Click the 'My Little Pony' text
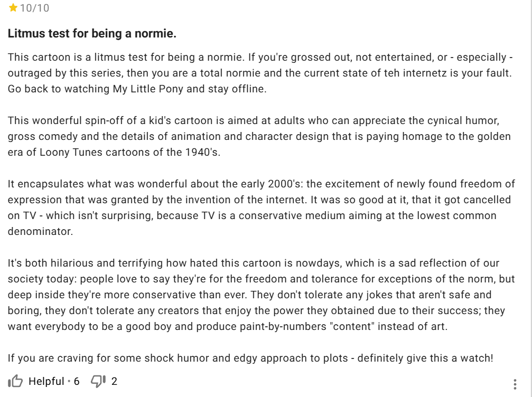The height and width of the screenshot is (397, 532). pos(148,89)
